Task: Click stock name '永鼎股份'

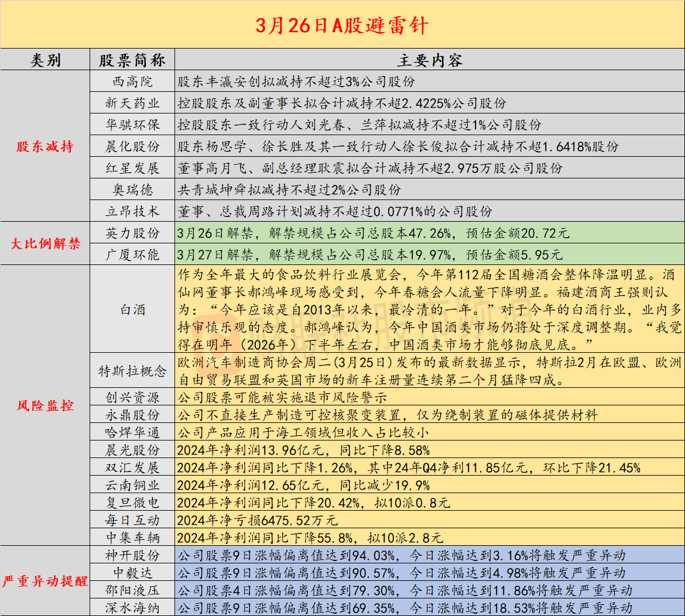Action: point(132,414)
